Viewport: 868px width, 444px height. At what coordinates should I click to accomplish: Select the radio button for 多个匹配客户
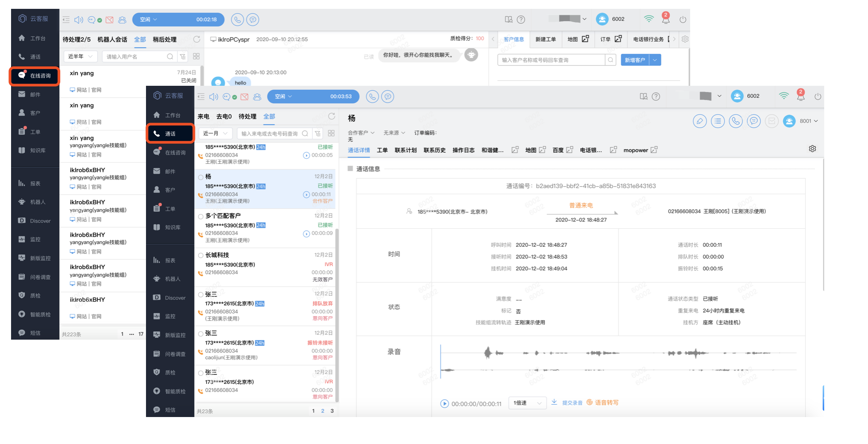(x=201, y=217)
